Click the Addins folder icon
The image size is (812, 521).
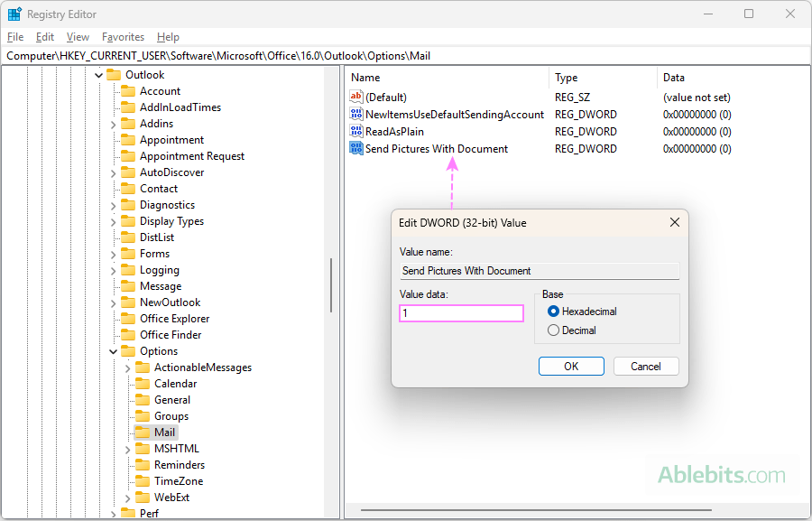click(x=128, y=124)
